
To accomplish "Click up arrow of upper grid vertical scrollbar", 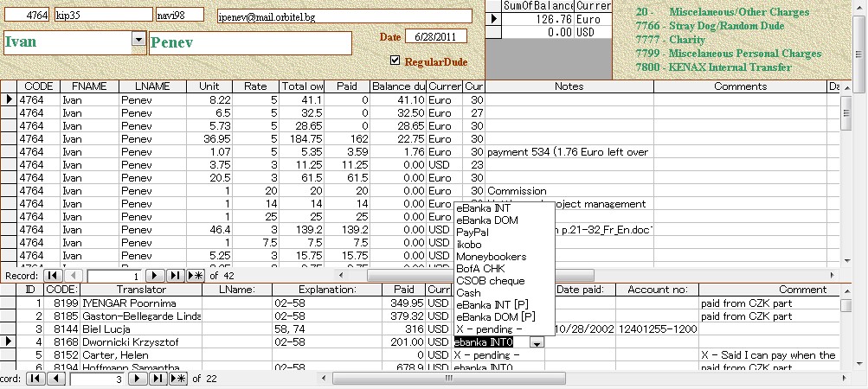I will click(x=845, y=86).
